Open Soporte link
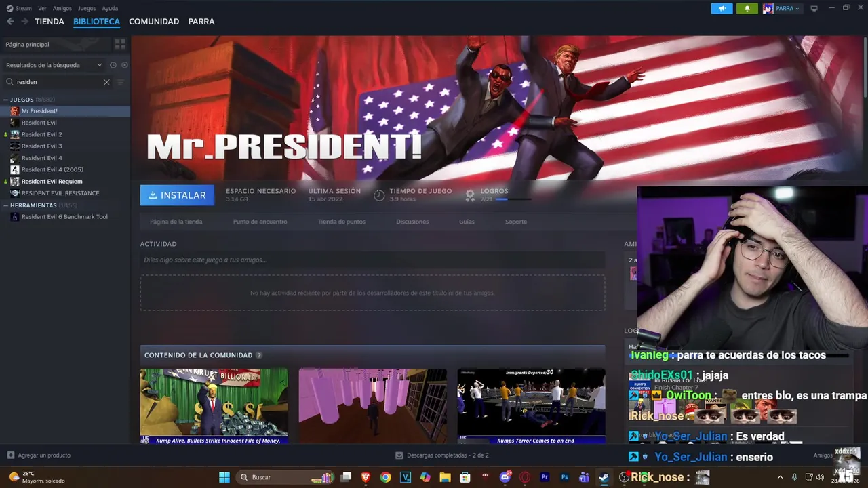This screenshot has height=488, width=868. (x=516, y=222)
